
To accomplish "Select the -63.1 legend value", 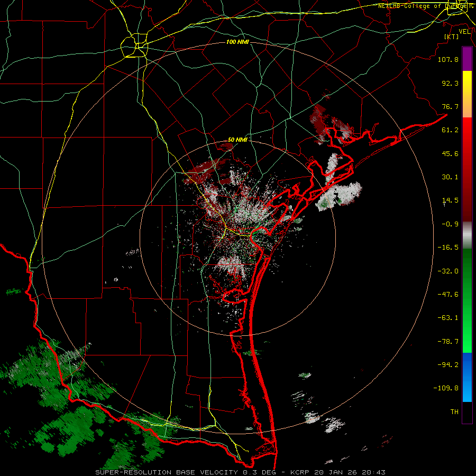I will 448,318.
